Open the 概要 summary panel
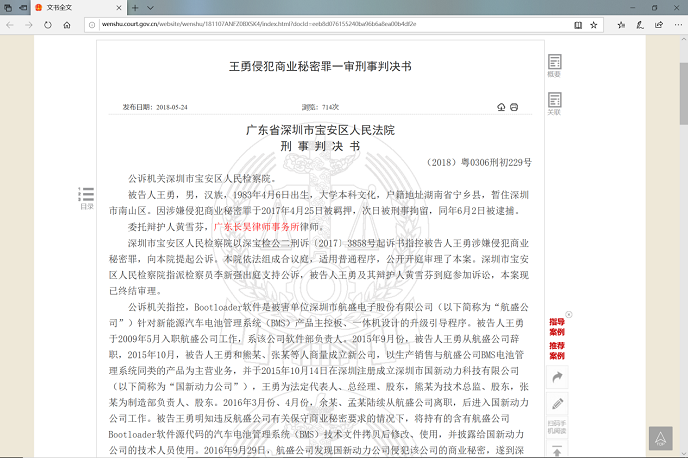 click(x=555, y=66)
